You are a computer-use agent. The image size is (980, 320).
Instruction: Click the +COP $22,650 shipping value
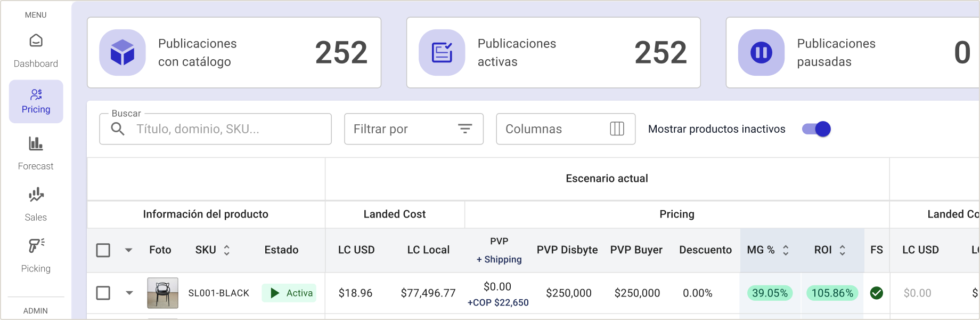tap(498, 302)
